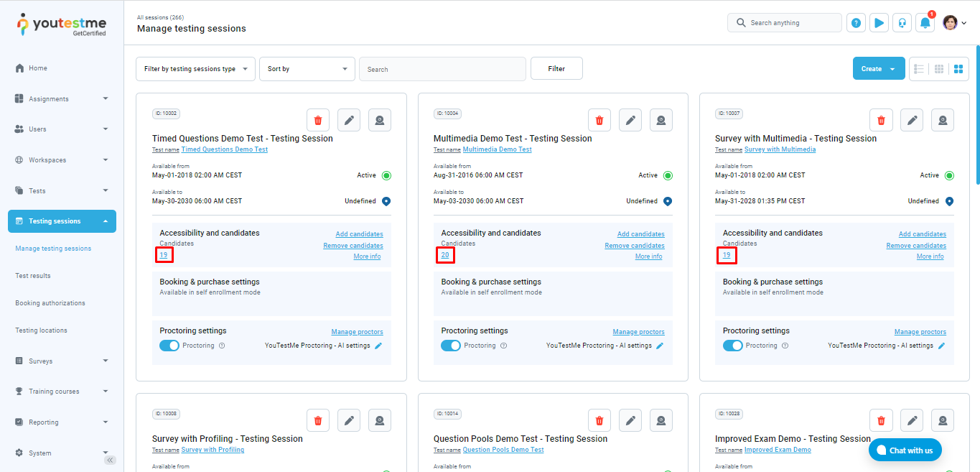
Task: Expand the Create button dropdown
Action: pyautogui.click(x=892, y=69)
